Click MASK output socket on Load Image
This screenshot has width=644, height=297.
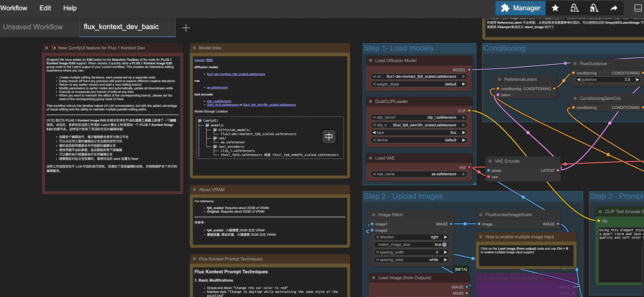click(467, 293)
